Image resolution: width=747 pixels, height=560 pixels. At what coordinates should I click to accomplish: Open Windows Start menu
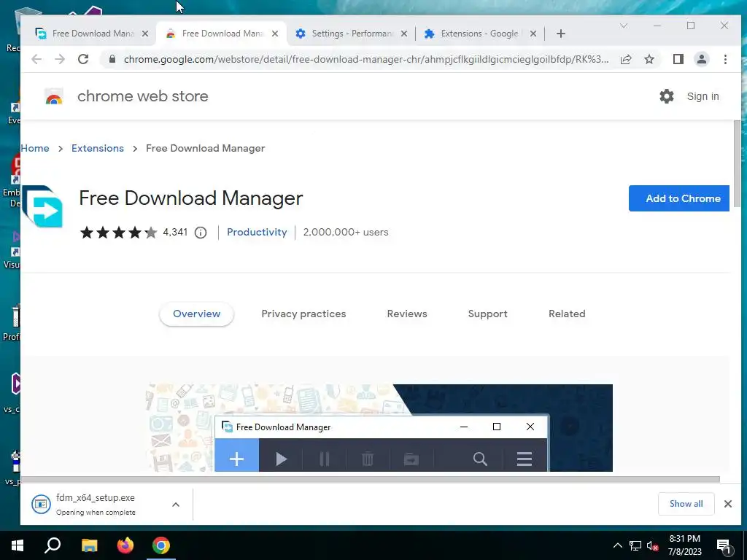coord(18,545)
